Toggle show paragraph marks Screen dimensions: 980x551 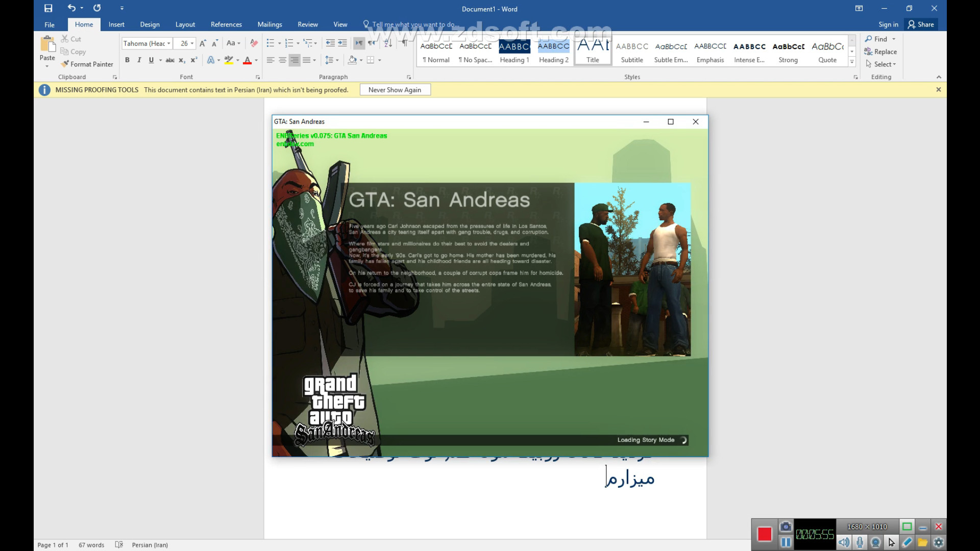(x=405, y=43)
